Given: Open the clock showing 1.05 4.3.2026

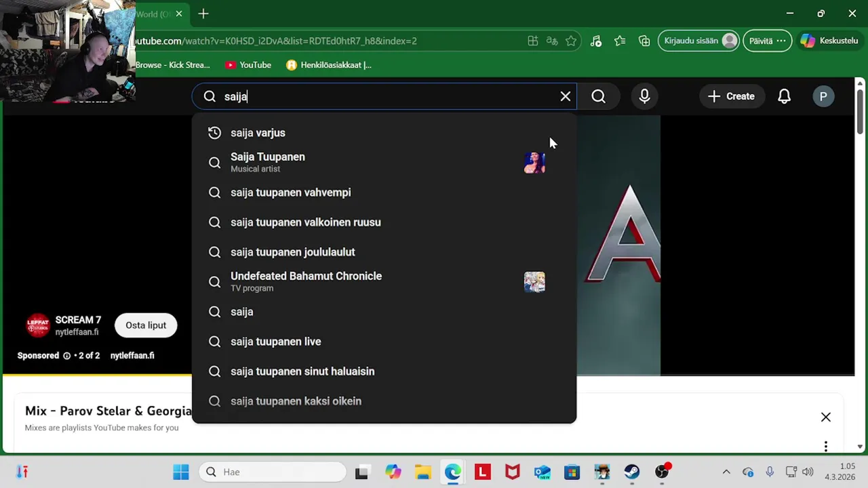Looking at the screenshot, I should 840,472.
